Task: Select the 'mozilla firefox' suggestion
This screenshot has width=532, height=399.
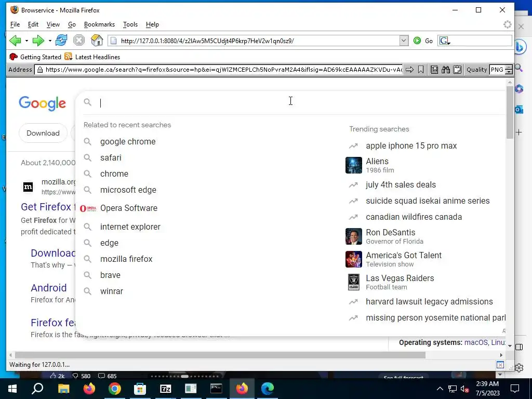Action: (x=126, y=259)
